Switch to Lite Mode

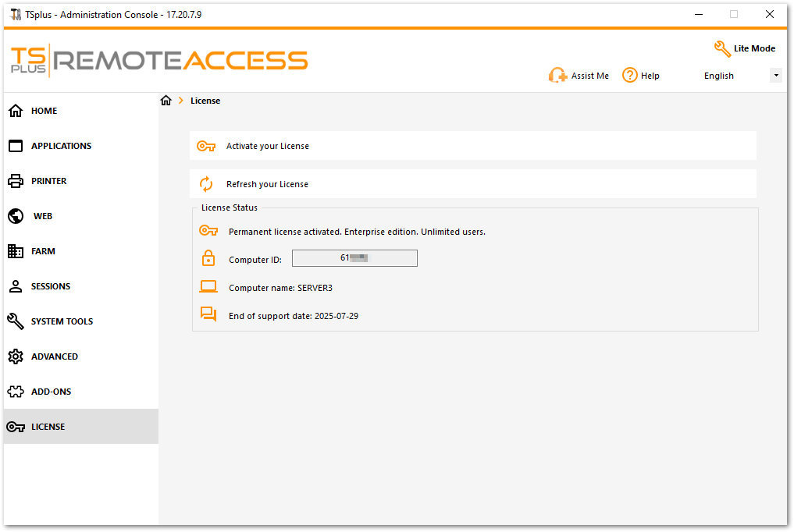click(x=745, y=48)
